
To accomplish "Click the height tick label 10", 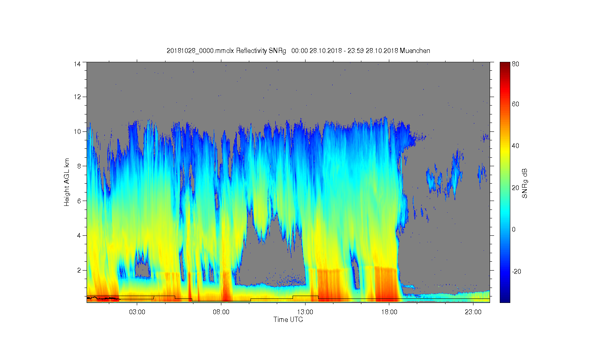I will point(77,131).
